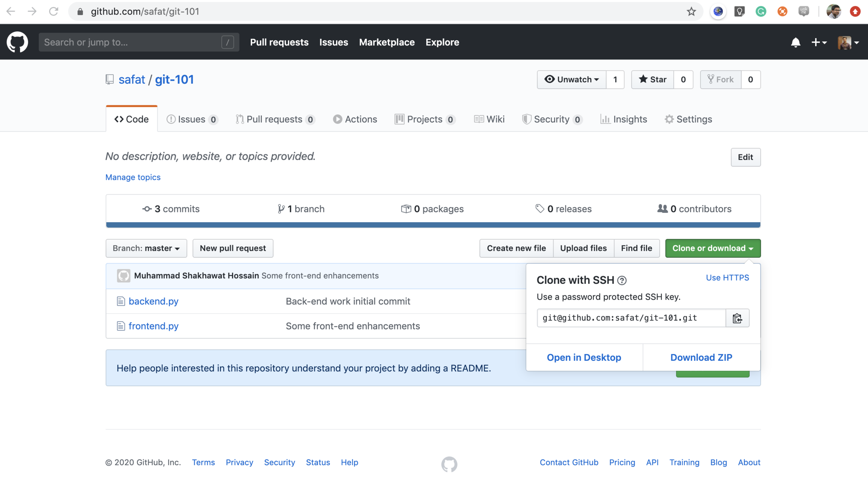Open the plus create-new menu

(x=819, y=42)
